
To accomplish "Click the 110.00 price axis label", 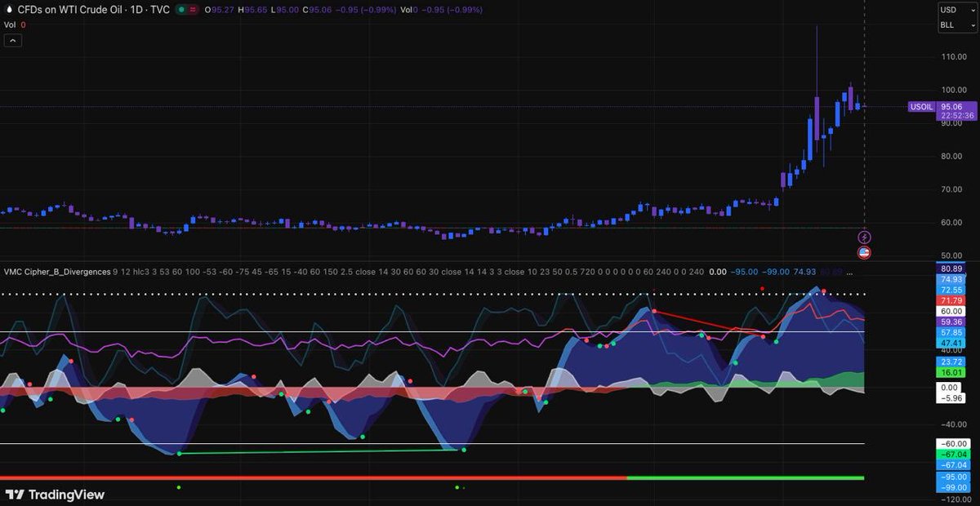I will pyautogui.click(x=954, y=57).
